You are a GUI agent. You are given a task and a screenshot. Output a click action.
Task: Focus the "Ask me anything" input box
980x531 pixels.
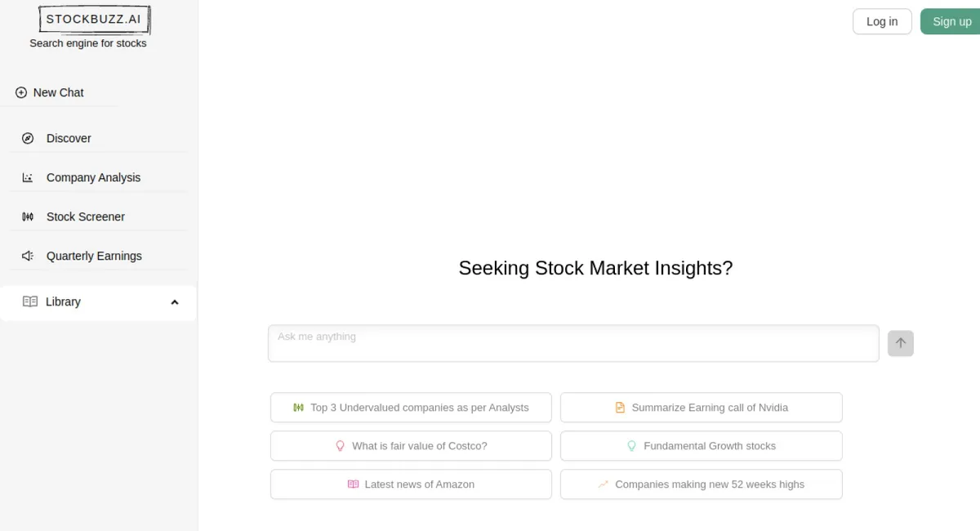573,343
